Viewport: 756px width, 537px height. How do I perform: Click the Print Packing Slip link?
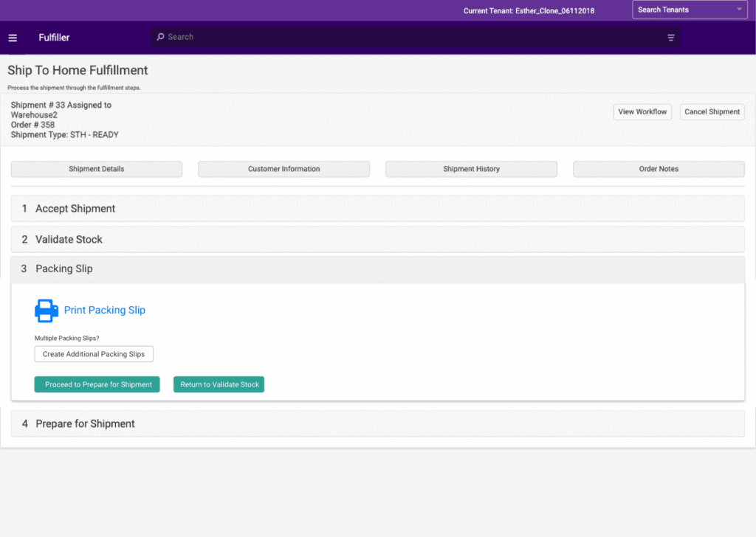(105, 310)
